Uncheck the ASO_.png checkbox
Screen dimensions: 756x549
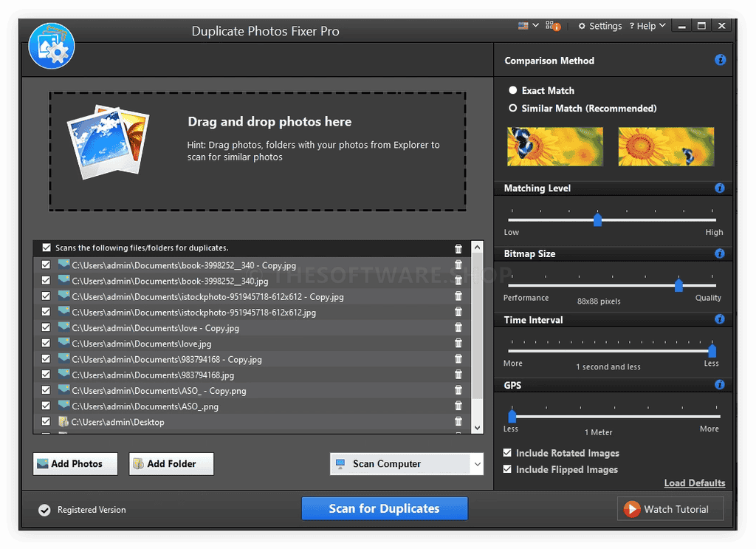point(46,405)
